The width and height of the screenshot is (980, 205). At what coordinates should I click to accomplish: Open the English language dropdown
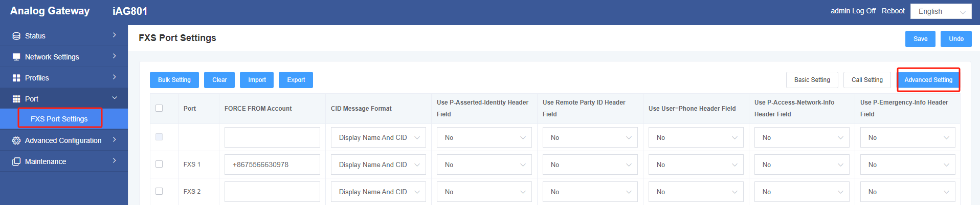[x=941, y=11]
